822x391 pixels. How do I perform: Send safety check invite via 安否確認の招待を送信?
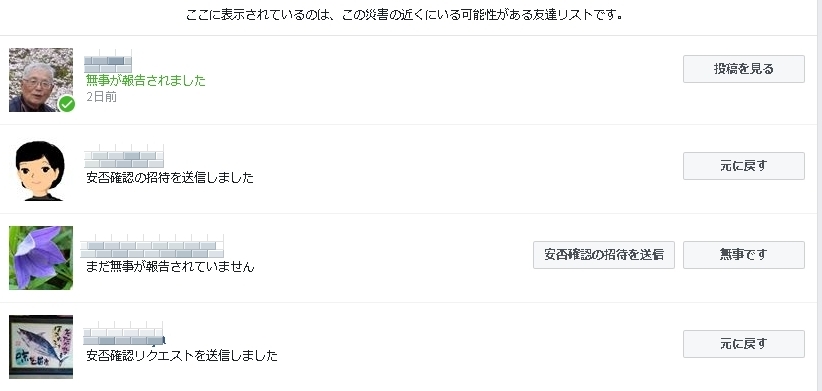[603, 255]
